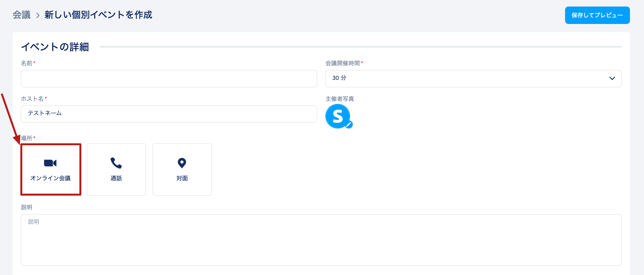The width and height of the screenshot is (644, 275).
Task: Select the オンライン会議 location option
Action: coord(51,169)
